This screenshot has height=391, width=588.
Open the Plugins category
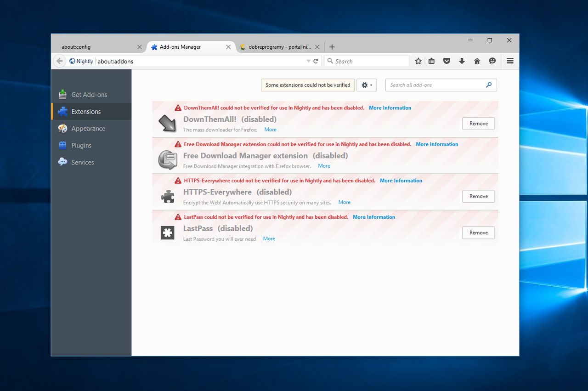tap(91, 146)
